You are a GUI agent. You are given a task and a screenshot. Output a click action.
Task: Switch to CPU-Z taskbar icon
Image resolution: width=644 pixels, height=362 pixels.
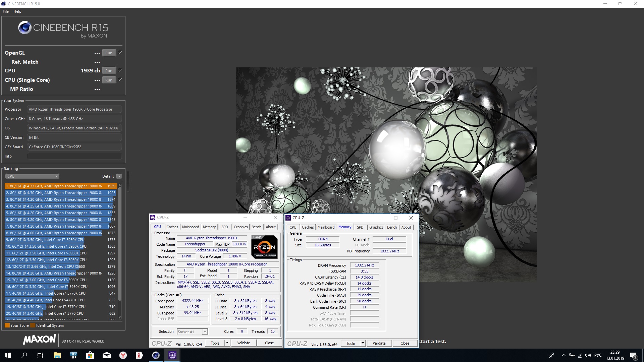172,355
